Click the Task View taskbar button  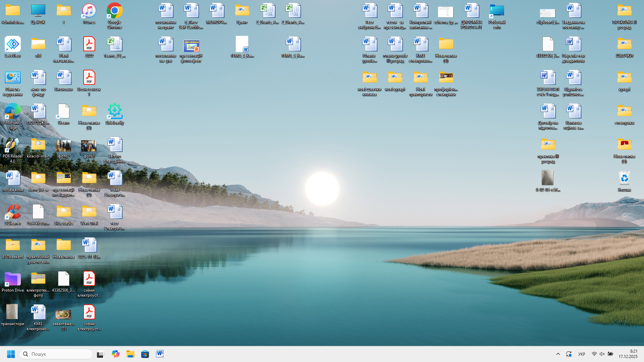click(101, 354)
